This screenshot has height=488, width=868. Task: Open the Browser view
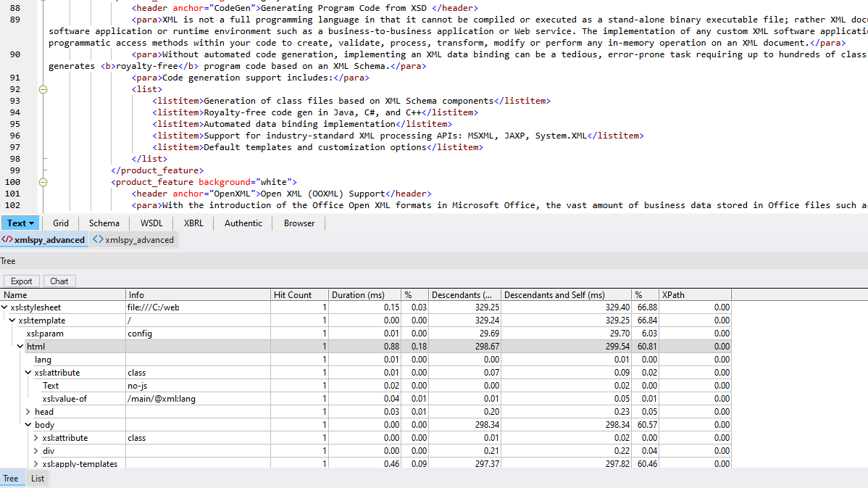tap(299, 223)
